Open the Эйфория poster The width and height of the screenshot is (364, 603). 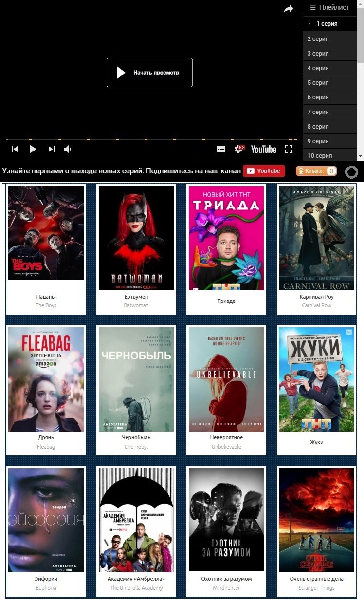[46, 520]
